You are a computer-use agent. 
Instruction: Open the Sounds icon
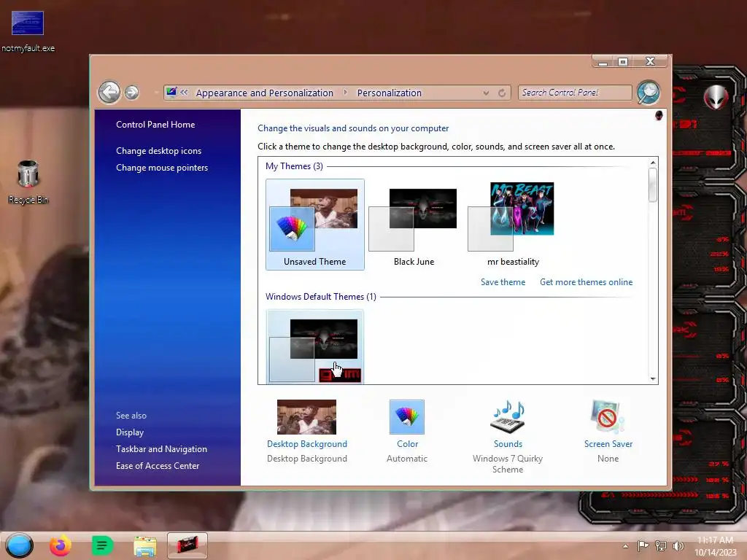pos(508,417)
